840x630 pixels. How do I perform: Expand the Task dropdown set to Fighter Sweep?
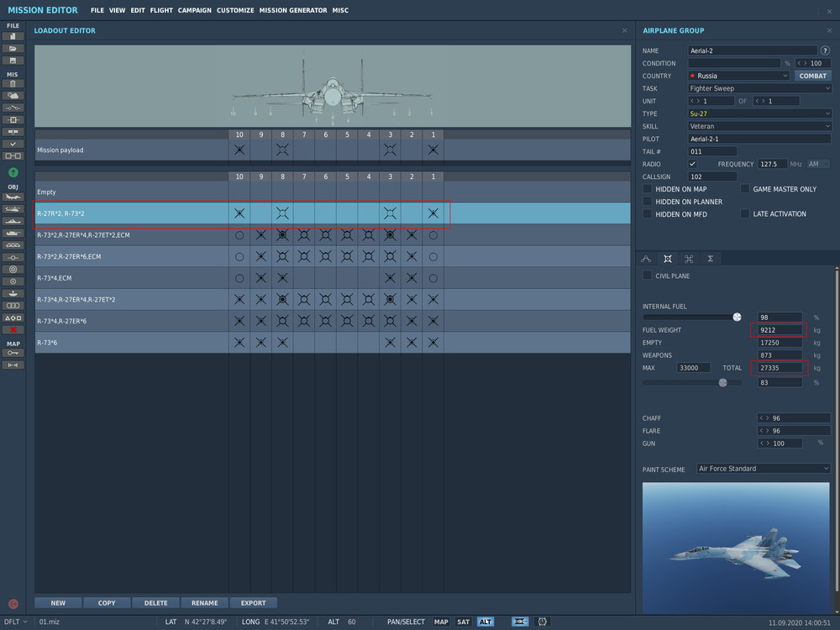pos(759,88)
